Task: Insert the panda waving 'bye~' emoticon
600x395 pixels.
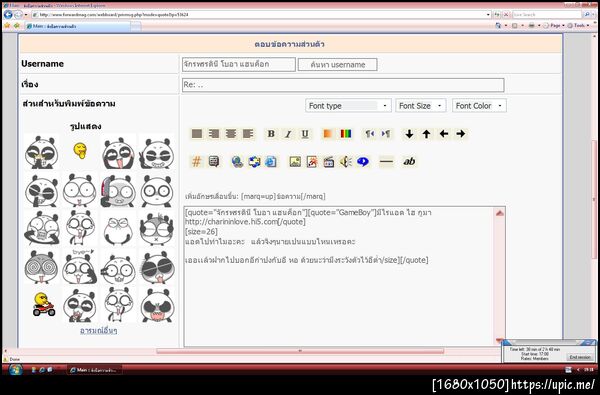Action: (80, 267)
